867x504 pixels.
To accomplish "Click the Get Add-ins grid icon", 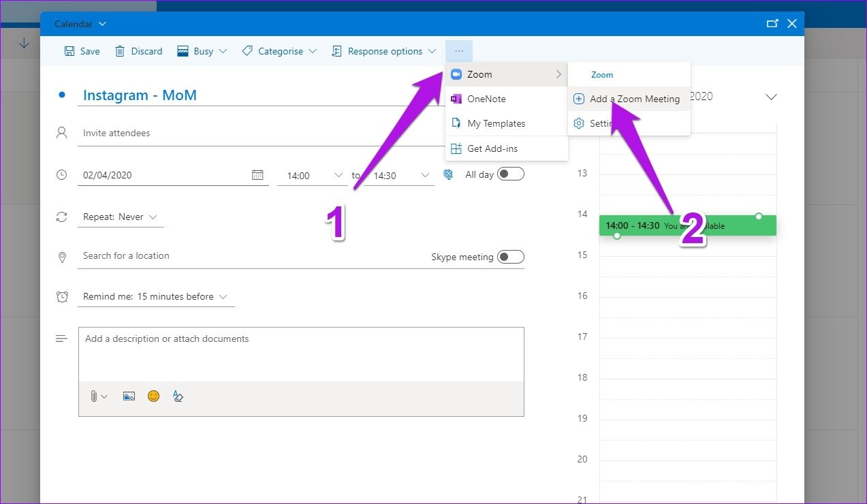I will click(x=456, y=148).
